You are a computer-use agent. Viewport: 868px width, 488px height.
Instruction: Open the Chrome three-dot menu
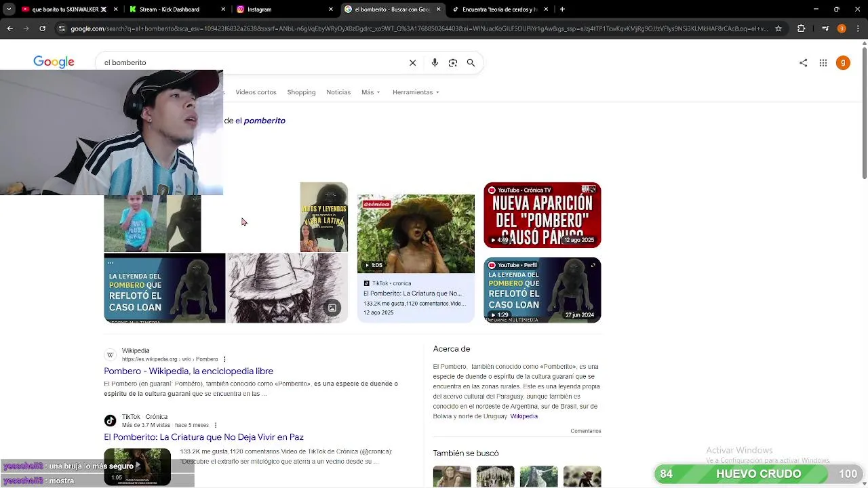click(858, 28)
